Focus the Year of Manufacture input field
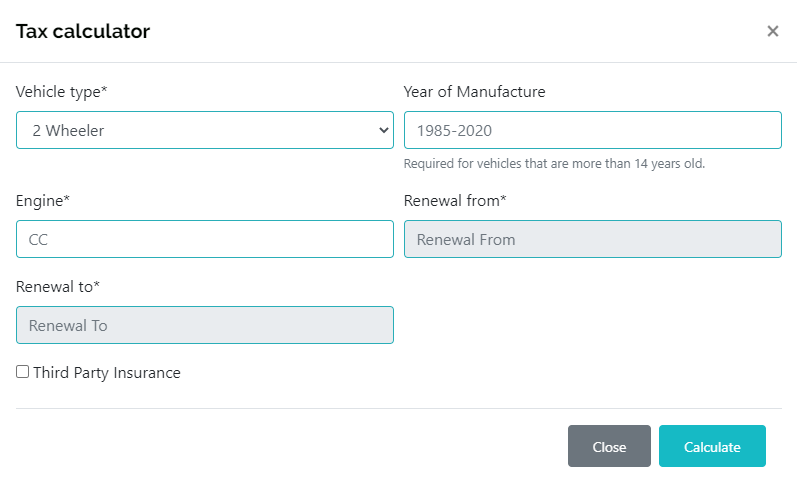 [592, 130]
